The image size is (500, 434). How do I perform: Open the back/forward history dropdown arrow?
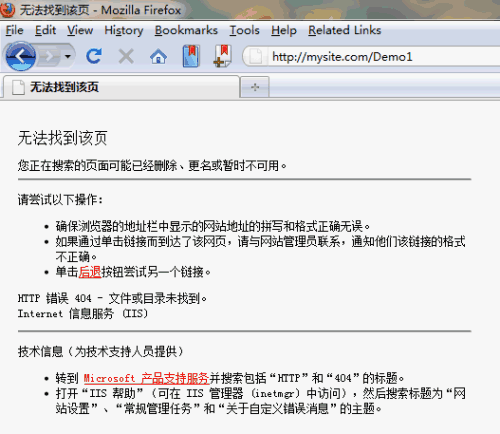click(x=68, y=56)
